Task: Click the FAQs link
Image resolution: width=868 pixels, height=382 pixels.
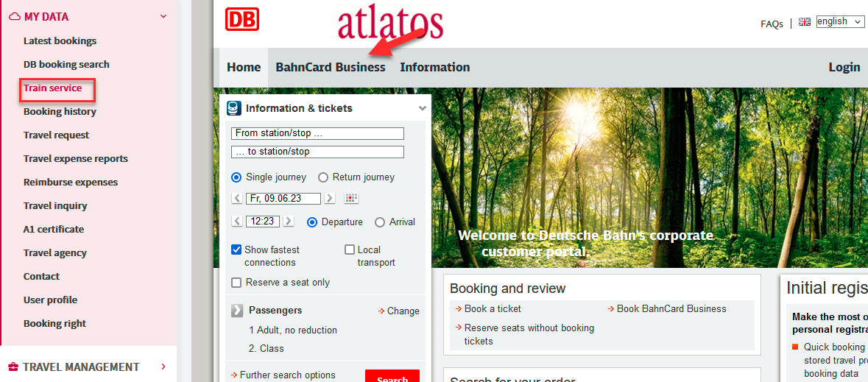Action: (x=772, y=24)
